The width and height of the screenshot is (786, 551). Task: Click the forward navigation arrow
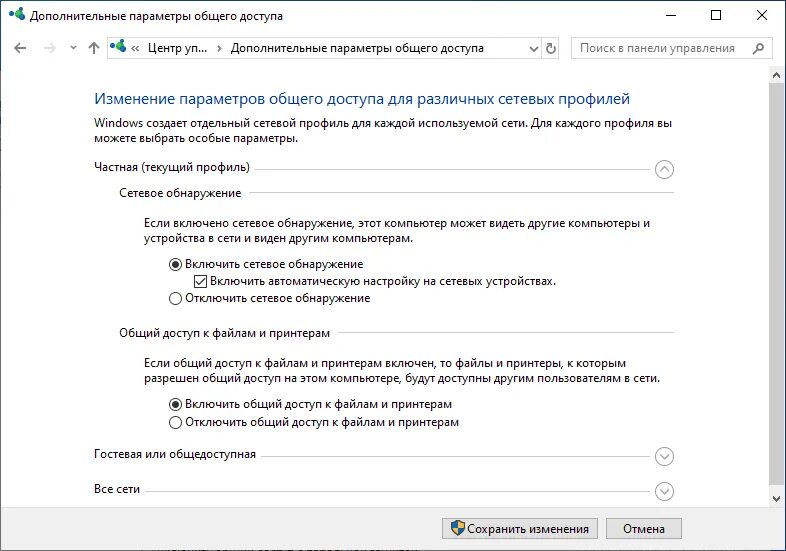(x=50, y=48)
